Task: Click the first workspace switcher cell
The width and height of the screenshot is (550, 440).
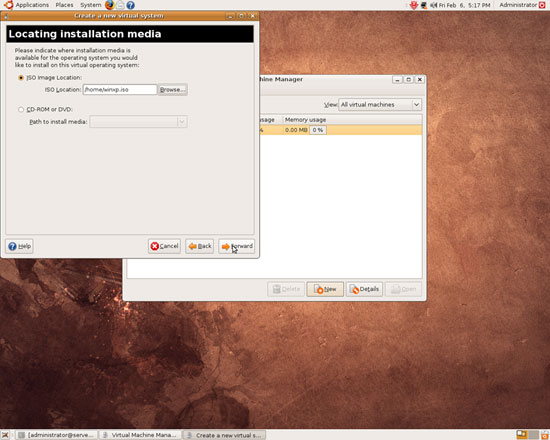Action: click(x=522, y=435)
